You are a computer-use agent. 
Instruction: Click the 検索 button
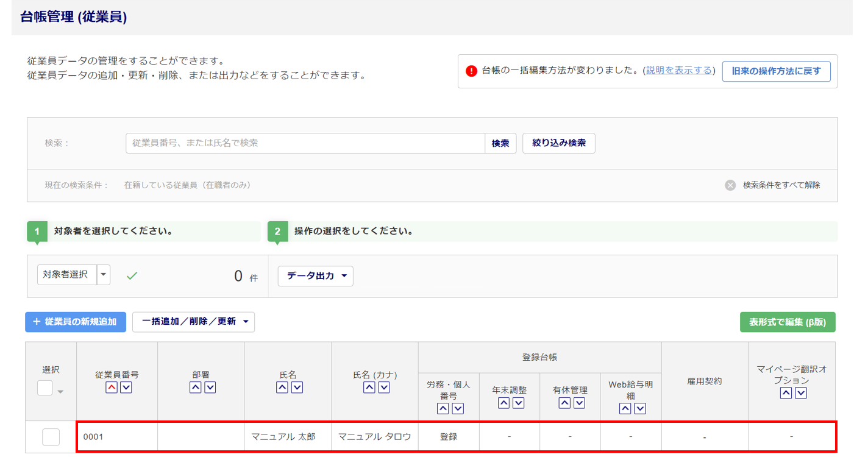coord(500,143)
